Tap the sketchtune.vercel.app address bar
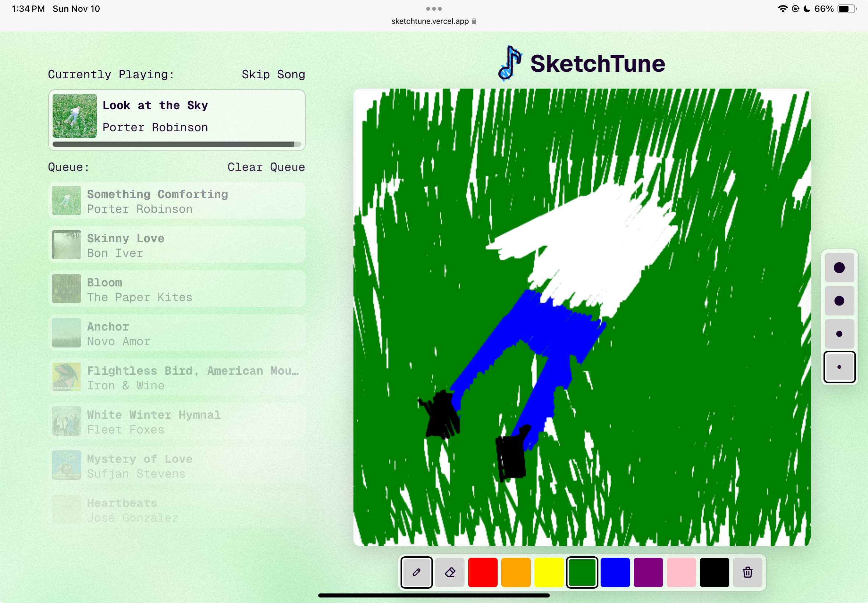Image resolution: width=868 pixels, height=603 pixels. coord(433,21)
